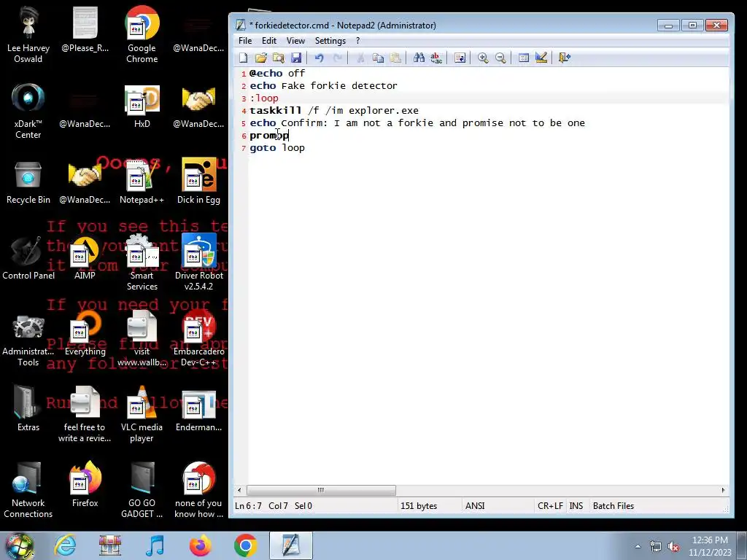Screen dimensions: 747x560
Task: Select the Lee Harvey Oswald desktop icon
Action: (28, 34)
